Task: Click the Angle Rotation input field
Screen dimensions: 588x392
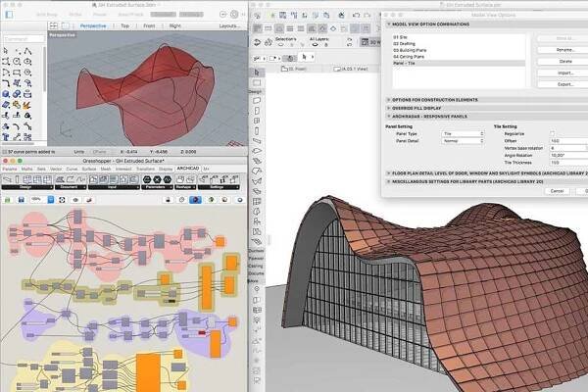Action: click(568, 154)
